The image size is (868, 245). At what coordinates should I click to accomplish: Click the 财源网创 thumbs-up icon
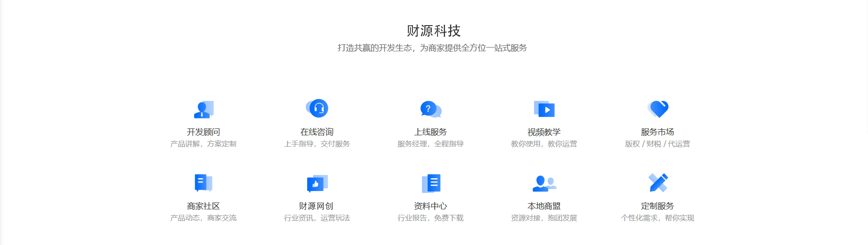click(317, 183)
